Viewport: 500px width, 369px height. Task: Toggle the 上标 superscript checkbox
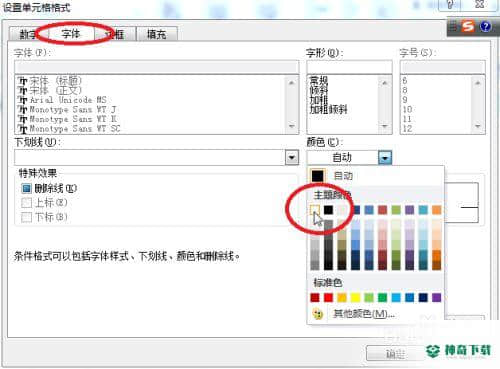coord(26,203)
